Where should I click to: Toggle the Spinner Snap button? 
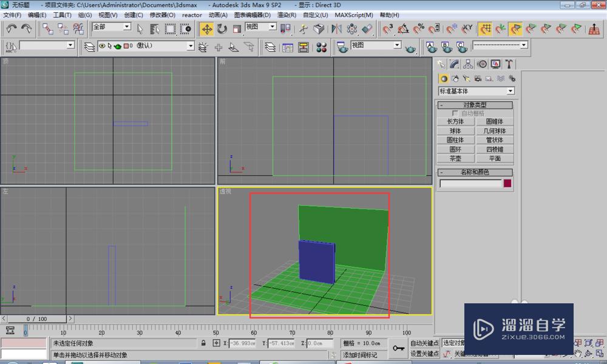[434, 29]
